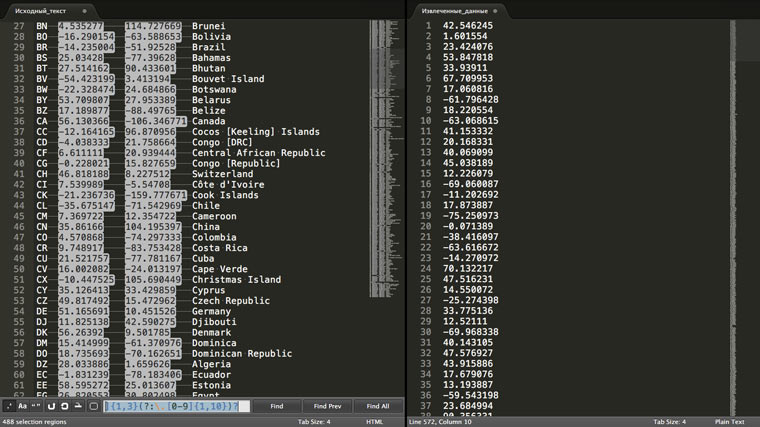Click line number 20 in right gutter

(x=426, y=226)
